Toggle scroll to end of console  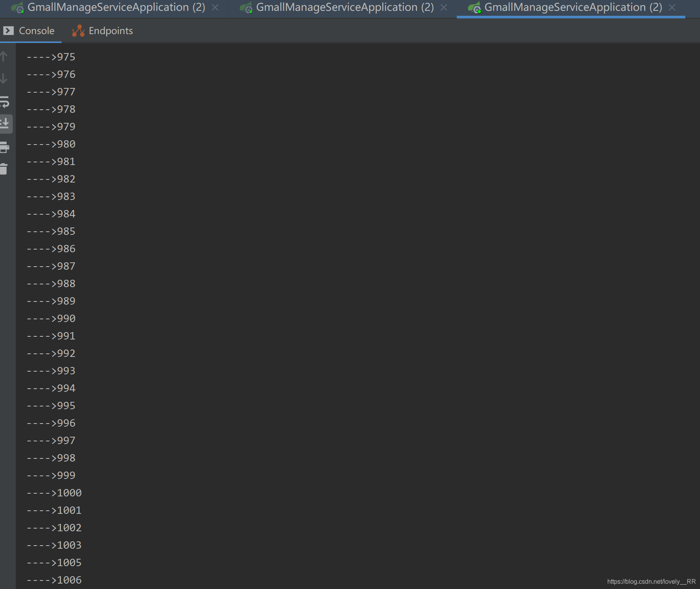5,124
